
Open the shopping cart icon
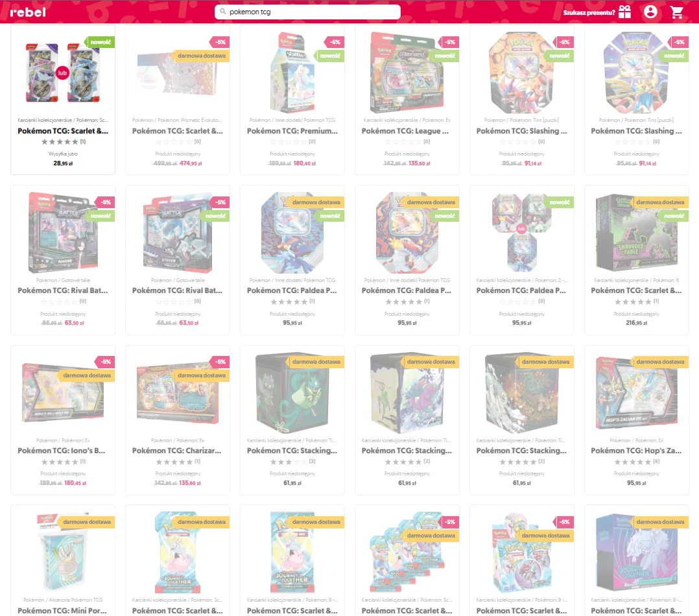pyautogui.click(x=677, y=12)
